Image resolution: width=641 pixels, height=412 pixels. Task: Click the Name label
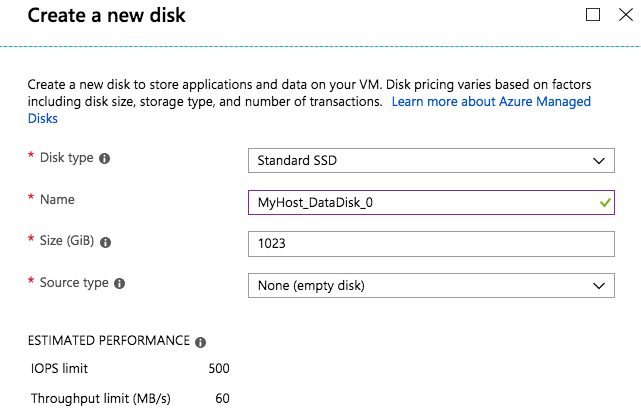[x=57, y=199]
